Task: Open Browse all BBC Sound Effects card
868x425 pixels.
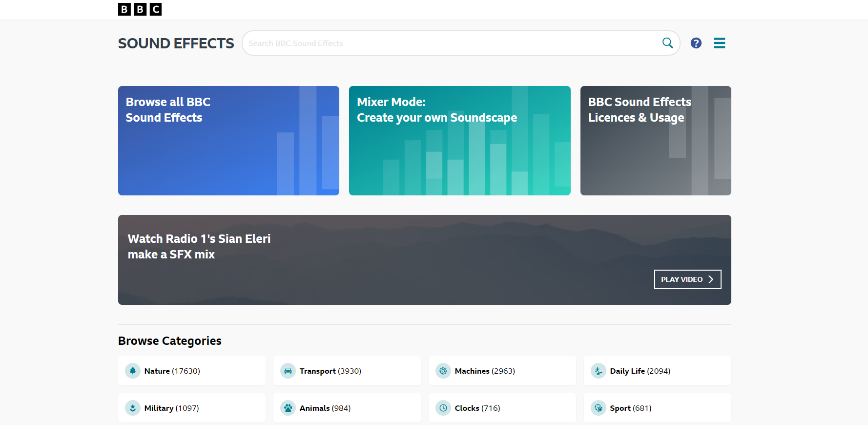Action: [x=228, y=141]
